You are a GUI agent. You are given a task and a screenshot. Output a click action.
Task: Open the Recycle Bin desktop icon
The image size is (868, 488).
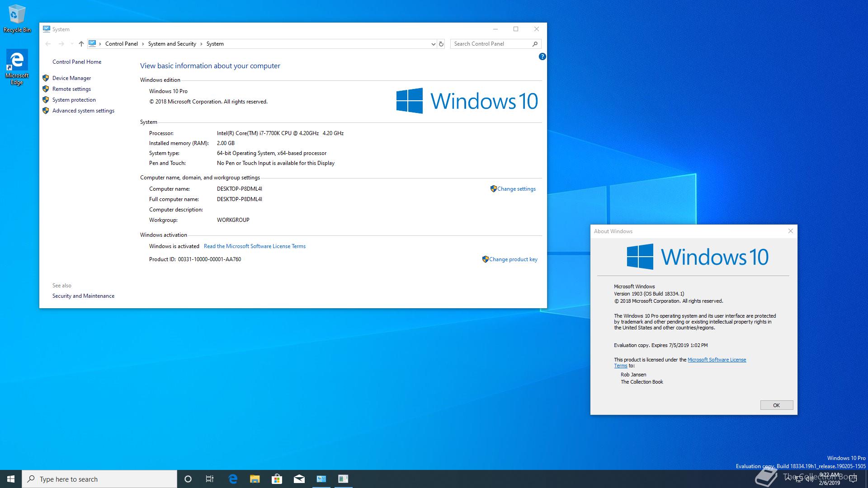(17, 19)
